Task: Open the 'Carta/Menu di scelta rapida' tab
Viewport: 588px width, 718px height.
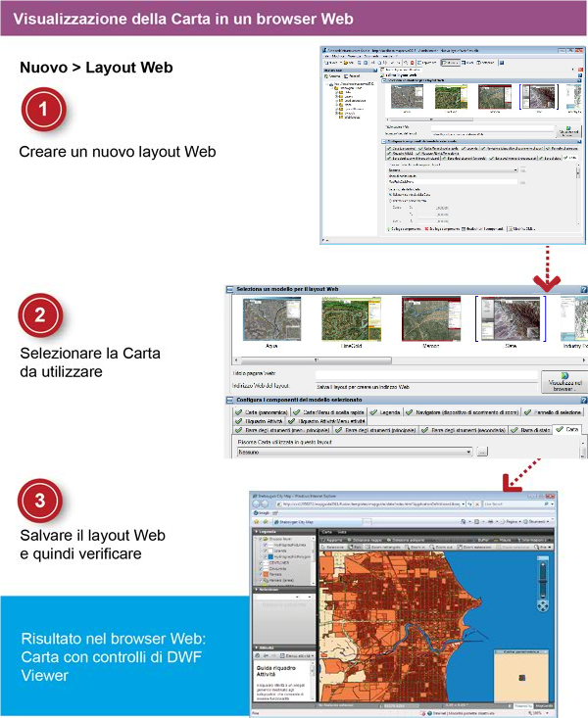Action: 329,412
